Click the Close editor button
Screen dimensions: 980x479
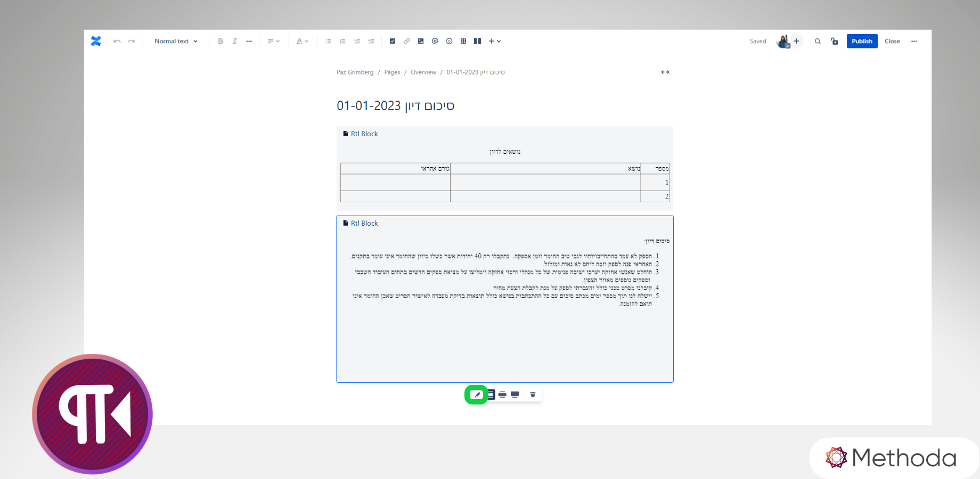click(x=892, y=41)
